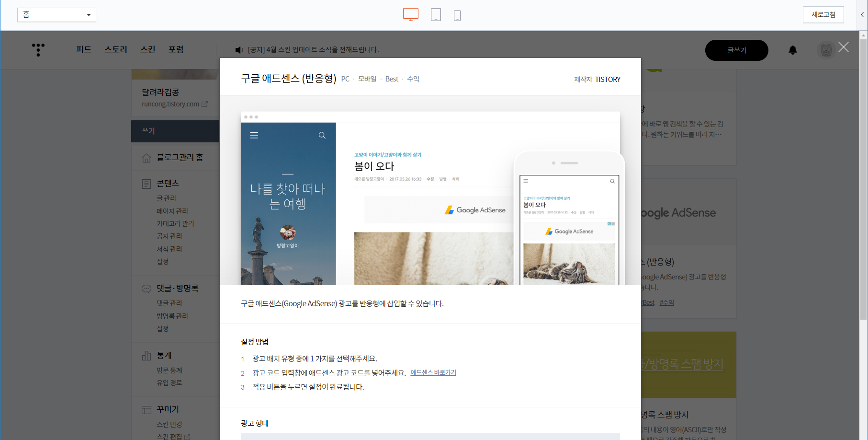Click the 수익 tag in the popup header
Image resolution: width=868 pixels, height=440 pixels.
point(413,79)
